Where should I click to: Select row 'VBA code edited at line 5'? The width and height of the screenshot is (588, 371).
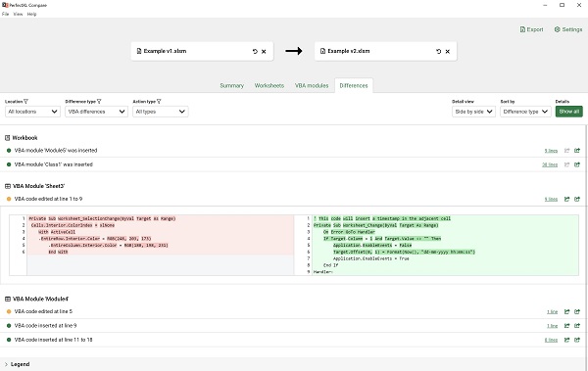coord(292,311)
